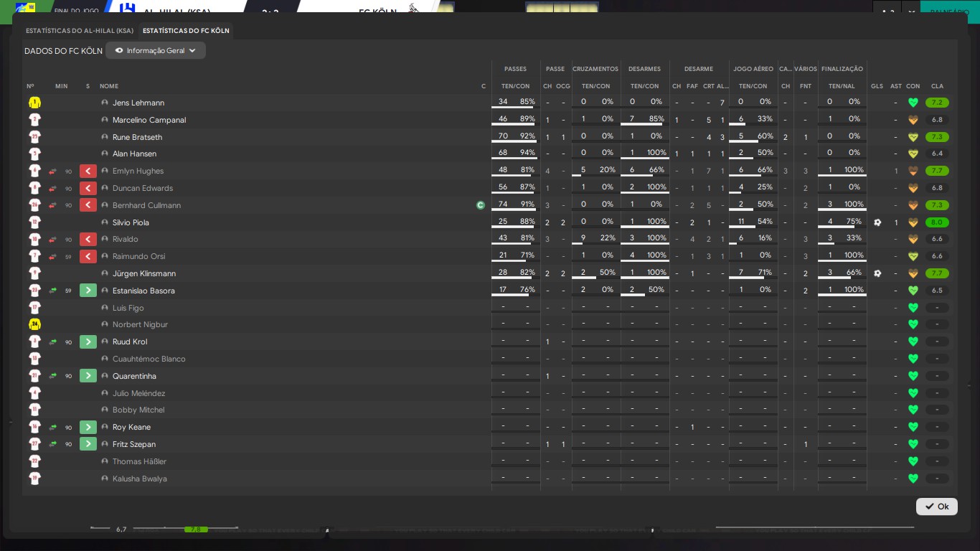The height and width of the screenshot is (551, 980).
Task: Click the red substituted-off arrow for Raimundo Orsi
Action: click(x=88, y=256)
